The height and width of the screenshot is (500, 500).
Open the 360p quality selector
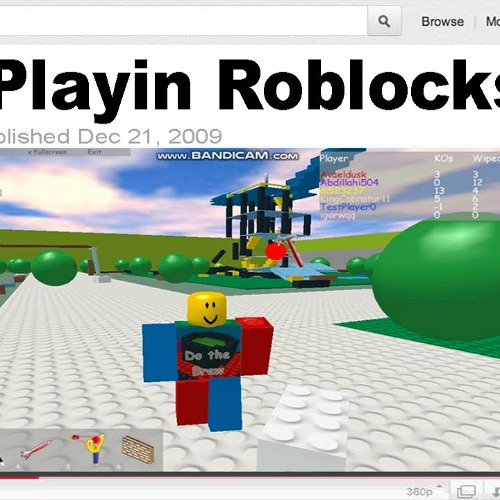click(x=424, y=491)
